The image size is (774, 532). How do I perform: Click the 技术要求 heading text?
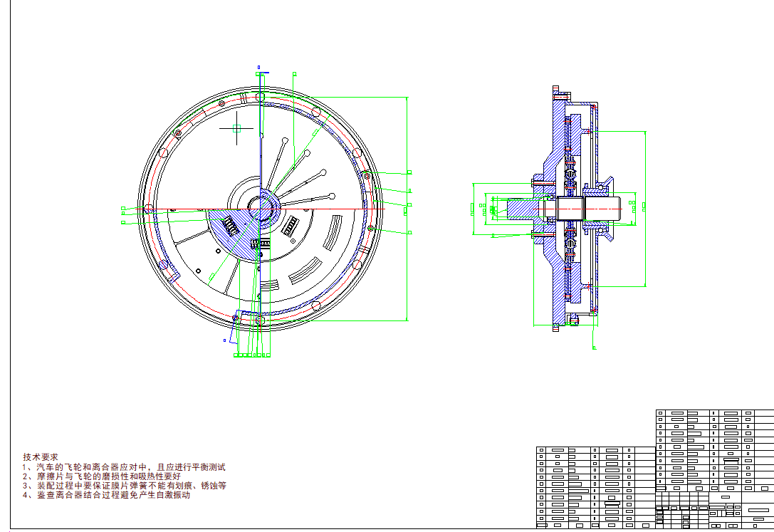tap(41, 457)
